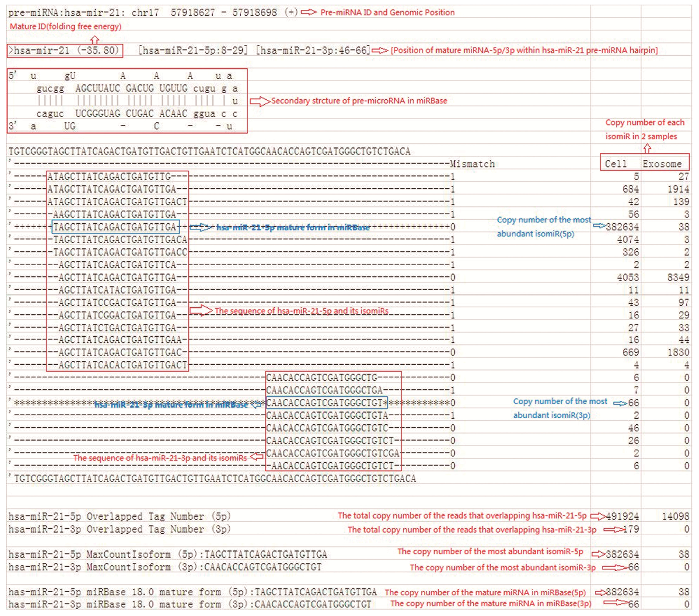Click the 'Exosome' column header
The image size is (699, 616).
(662, 164)
